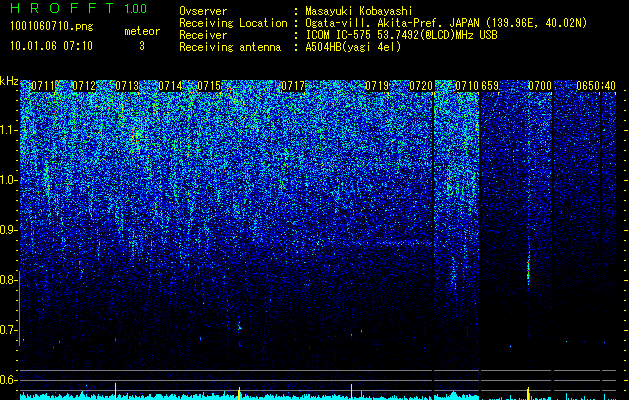Viewport: 629px width, 400px height.
Task: Click the yellow meteor marker between 0715 and 0717
Action: 239,393
